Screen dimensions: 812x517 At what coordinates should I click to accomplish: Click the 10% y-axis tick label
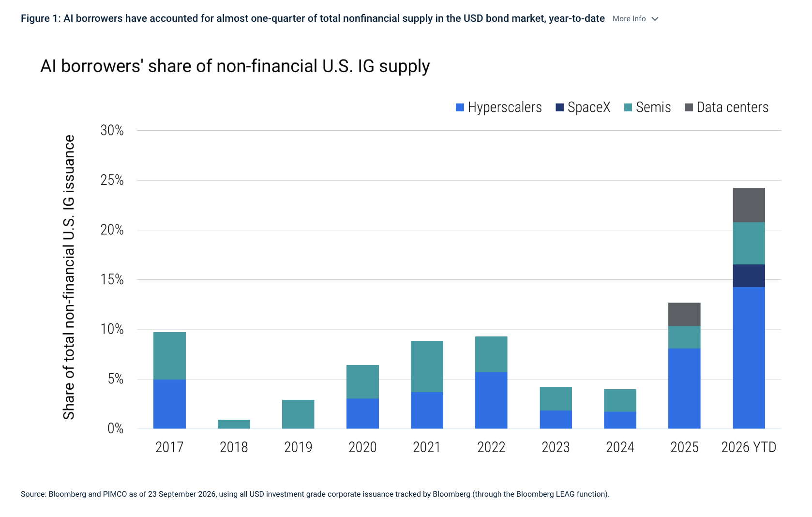[x=112, y=329]
